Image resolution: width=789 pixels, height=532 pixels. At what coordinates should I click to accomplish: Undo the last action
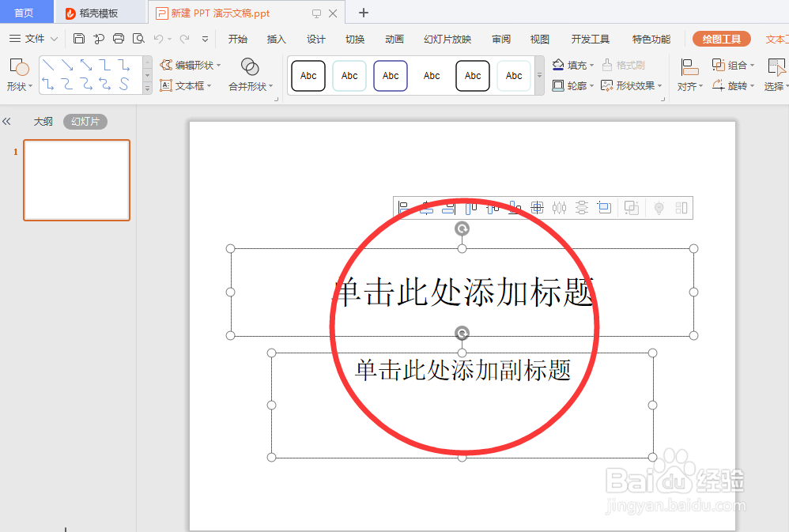point(160,38)
